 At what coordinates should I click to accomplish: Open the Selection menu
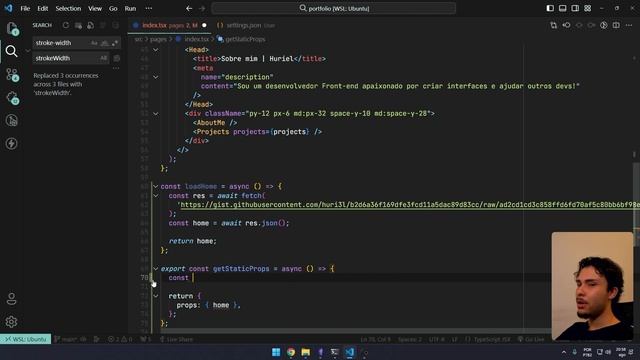click(68, 8)
